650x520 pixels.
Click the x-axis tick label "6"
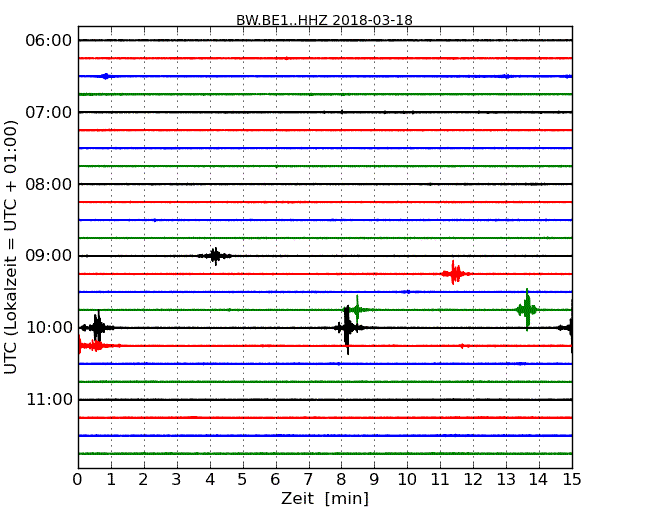(275, 479)
